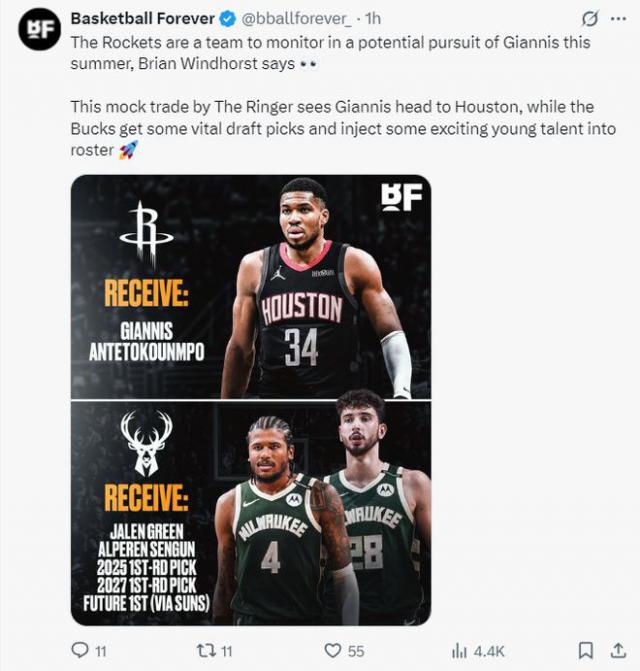Open the Giannis mock trade image
The image size is (640, 671).
click(x=250, y=400)
